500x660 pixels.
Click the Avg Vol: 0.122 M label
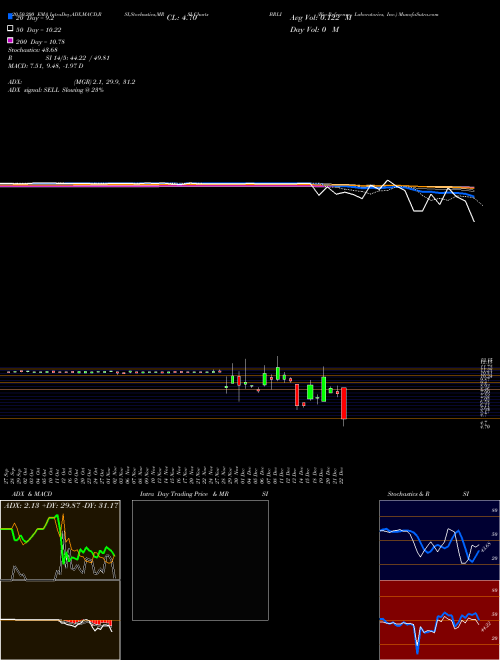click(x=321, y=18)
